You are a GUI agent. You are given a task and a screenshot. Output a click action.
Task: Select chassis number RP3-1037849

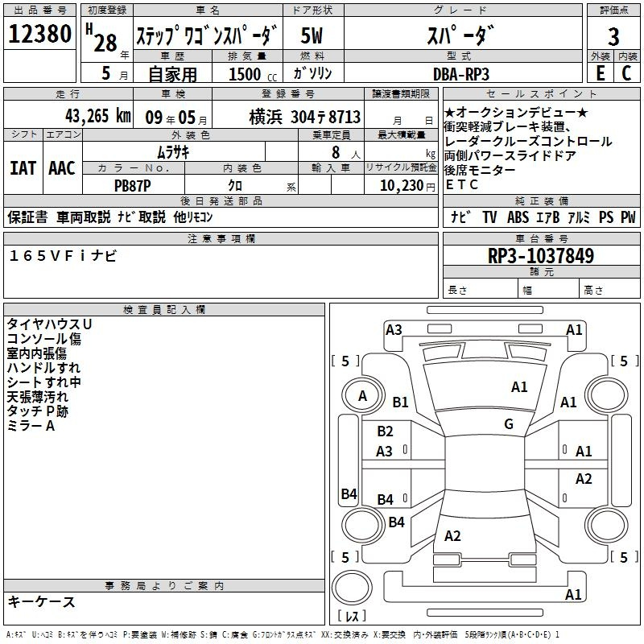point(541,256)
